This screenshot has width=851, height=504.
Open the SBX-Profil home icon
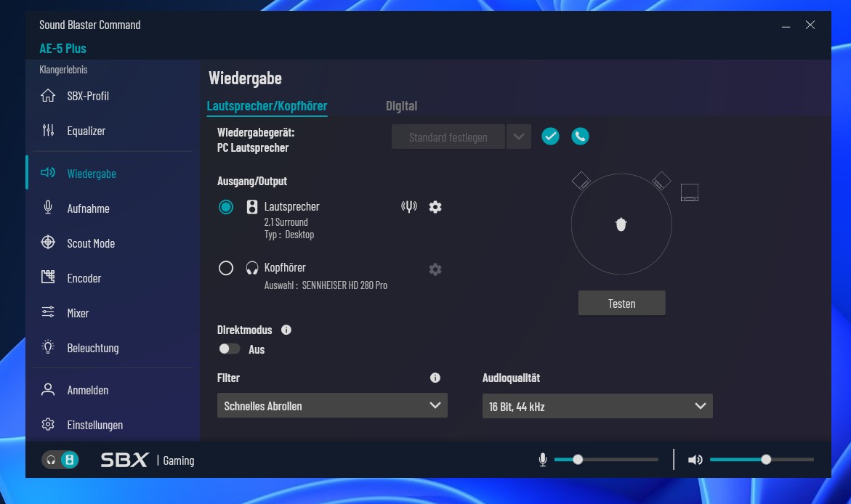click(48, 95)
